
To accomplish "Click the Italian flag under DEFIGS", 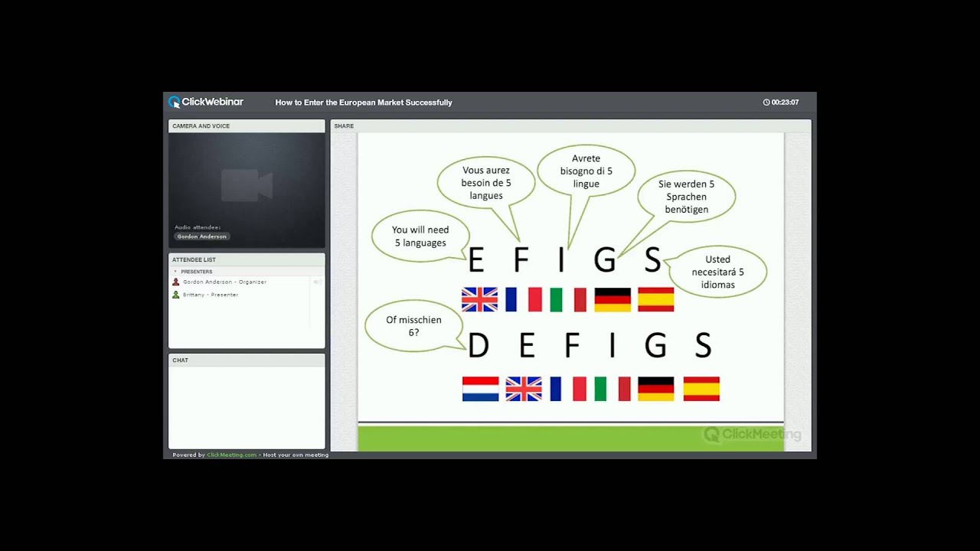I will coord(612,389).
